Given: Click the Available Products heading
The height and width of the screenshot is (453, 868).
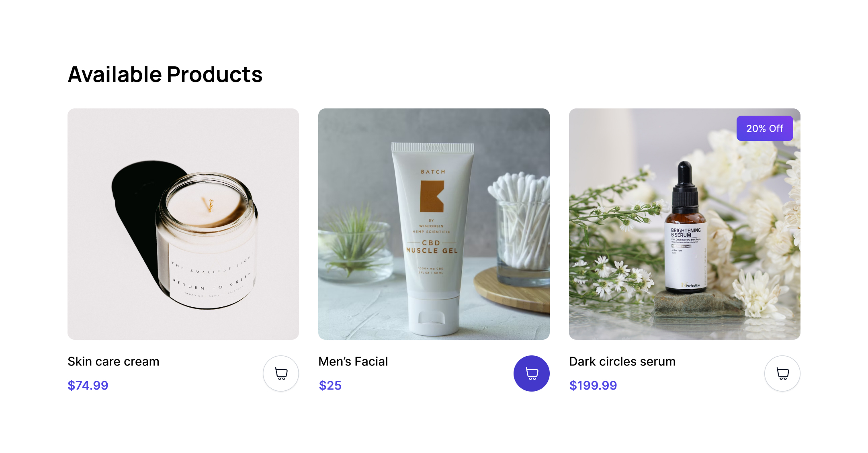Looking at the screenshot, I should coord(165,75).
